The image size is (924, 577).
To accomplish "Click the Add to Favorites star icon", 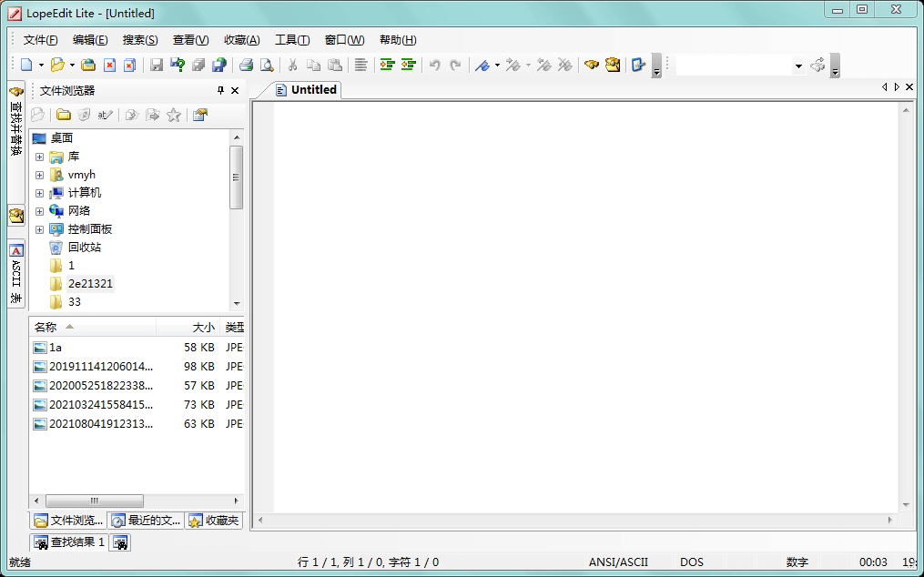I will (x=174, y=115).
